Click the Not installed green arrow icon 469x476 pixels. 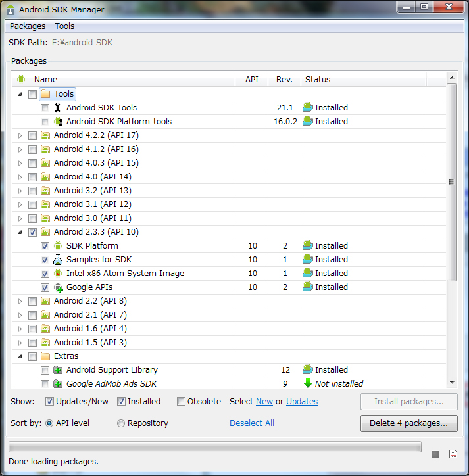308,383
